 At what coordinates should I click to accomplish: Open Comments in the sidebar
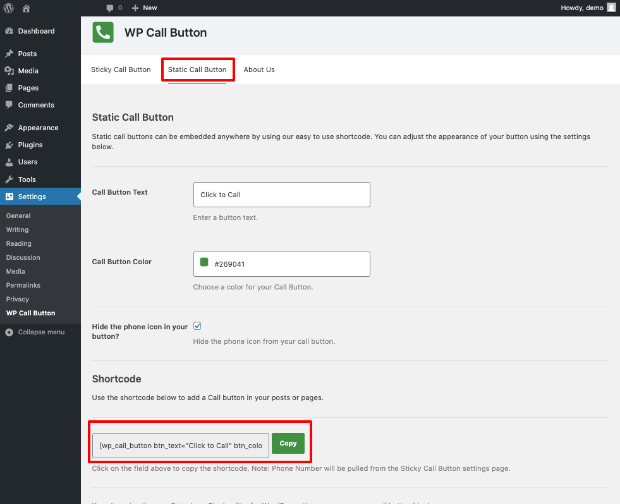coord(36,105)
